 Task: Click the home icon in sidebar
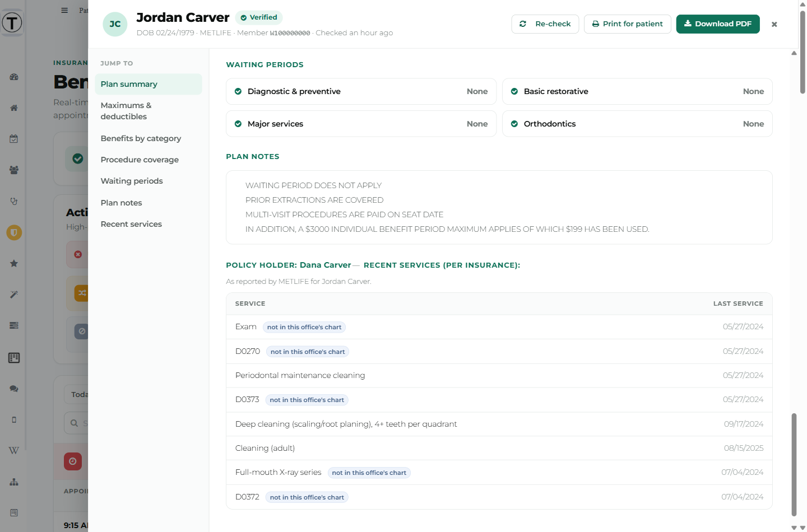(14, 108)
